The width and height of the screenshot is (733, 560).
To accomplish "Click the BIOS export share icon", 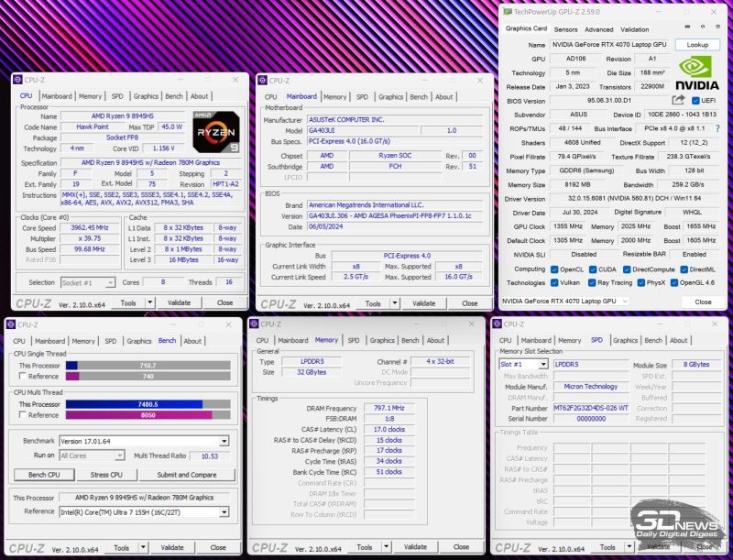I will point(679,101).
